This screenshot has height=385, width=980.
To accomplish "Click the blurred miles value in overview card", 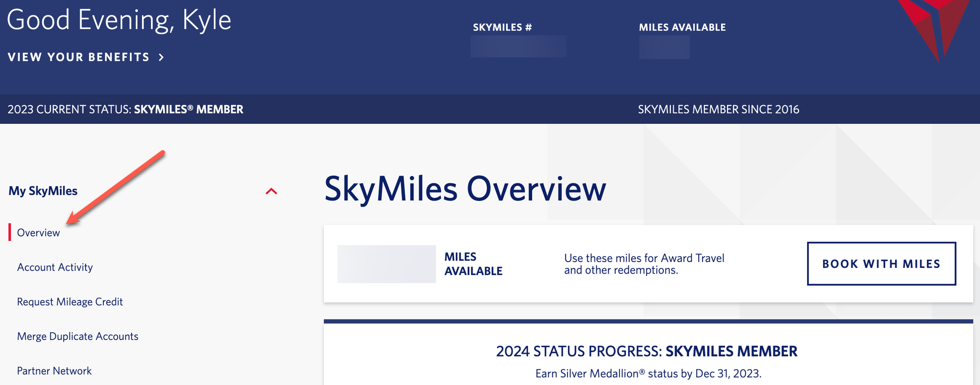I will 386,264.
